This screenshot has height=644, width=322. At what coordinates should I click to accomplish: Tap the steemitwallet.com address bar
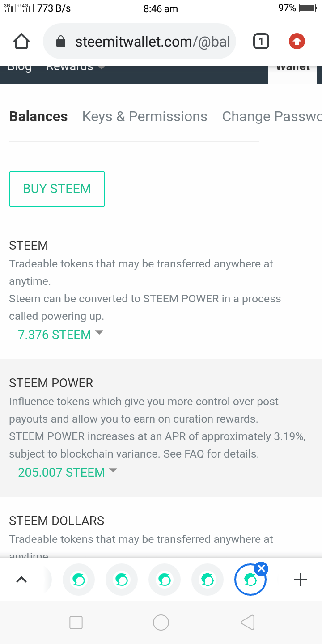tap(139, 42)
